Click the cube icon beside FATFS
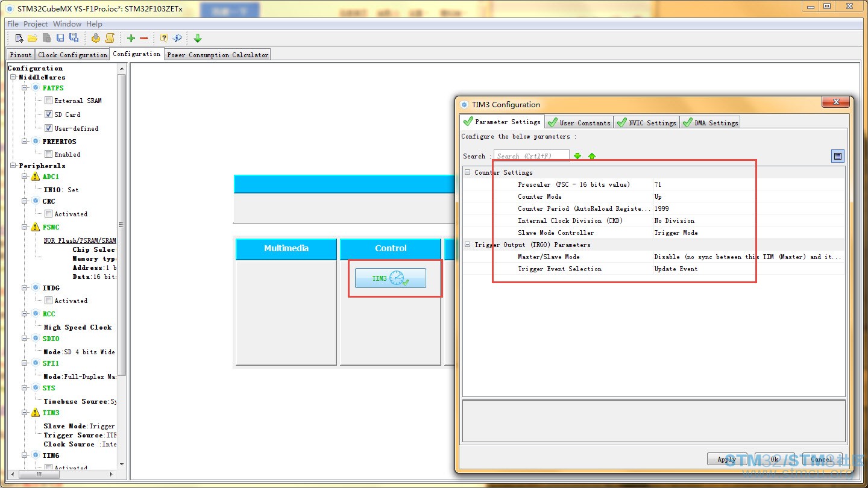The image size is (868, 488). point(36,88)
